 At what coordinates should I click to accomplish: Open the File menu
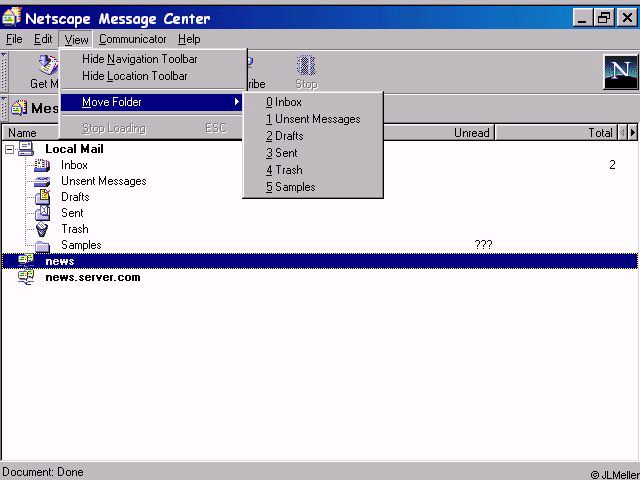[14, 39]
